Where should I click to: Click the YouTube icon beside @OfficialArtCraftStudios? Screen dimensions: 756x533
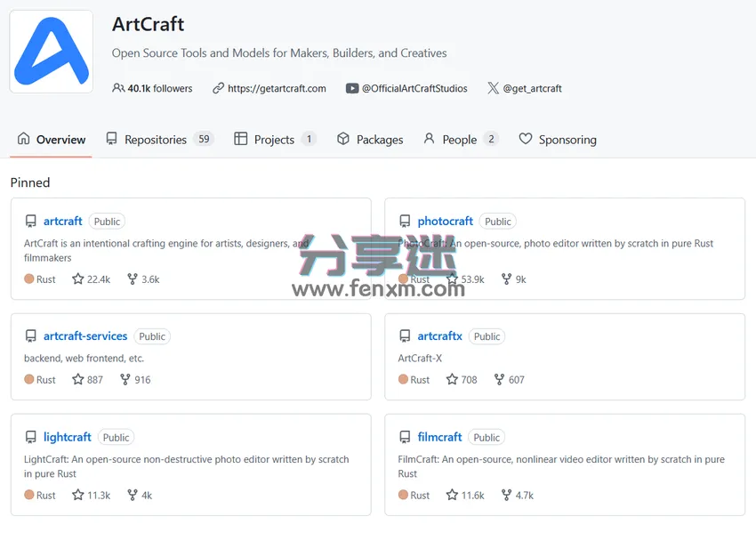(352, 88)
